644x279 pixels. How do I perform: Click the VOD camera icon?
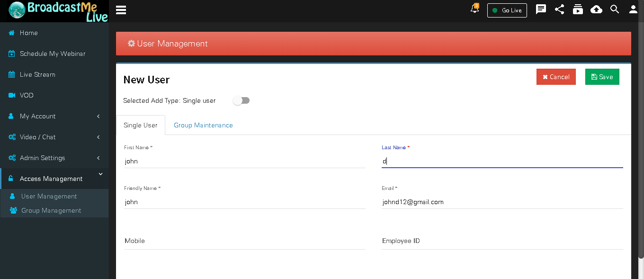tap(11, 95)
